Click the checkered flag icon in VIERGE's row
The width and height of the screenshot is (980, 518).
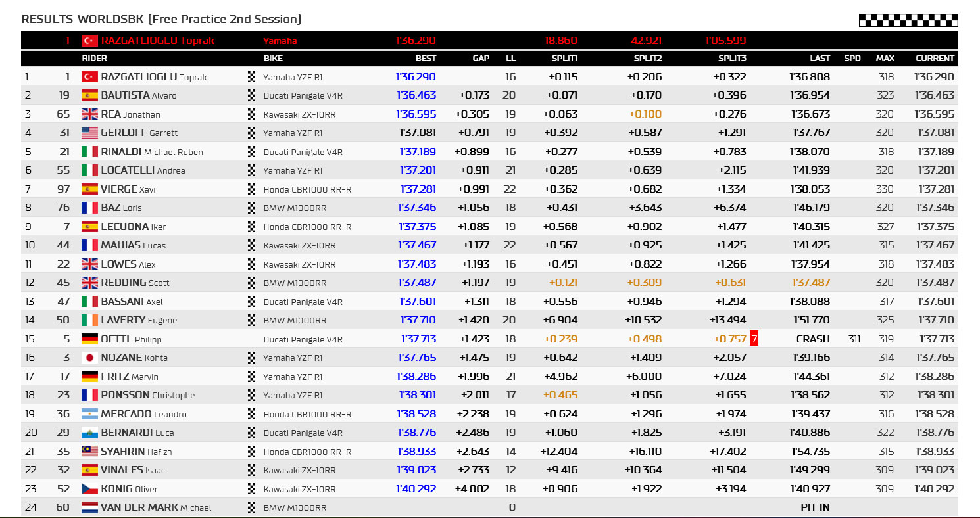[x=251, y=189]
